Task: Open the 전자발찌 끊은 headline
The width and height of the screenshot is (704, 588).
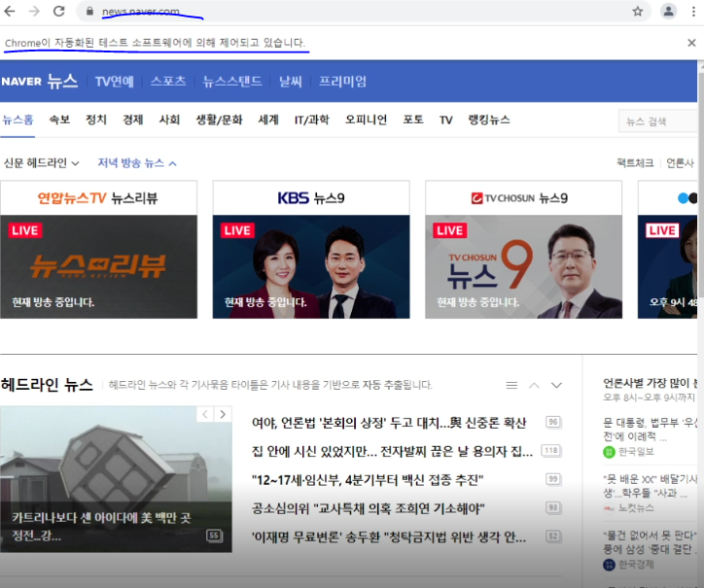Action: [392, 451]
